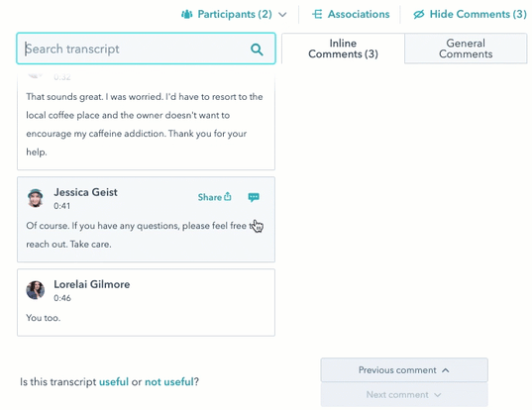Select Jessica Geist's 0:41 timestamp
Viewport: 532px width, 410px height.
61,206
